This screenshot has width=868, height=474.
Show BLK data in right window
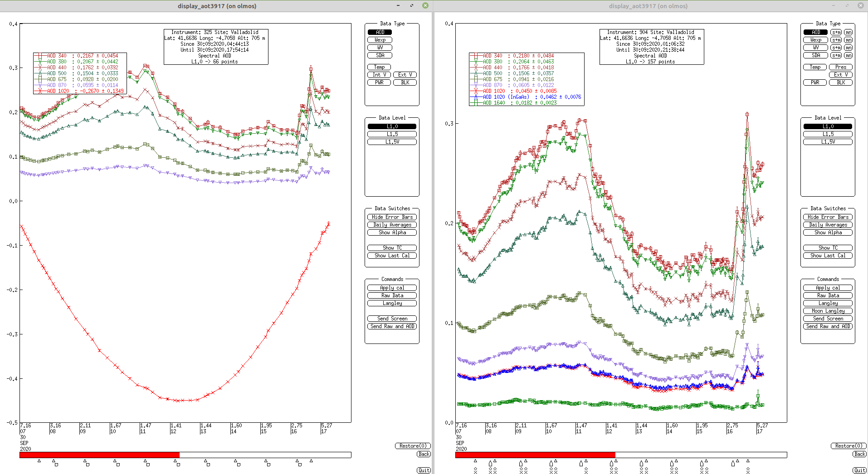point(841,82)
